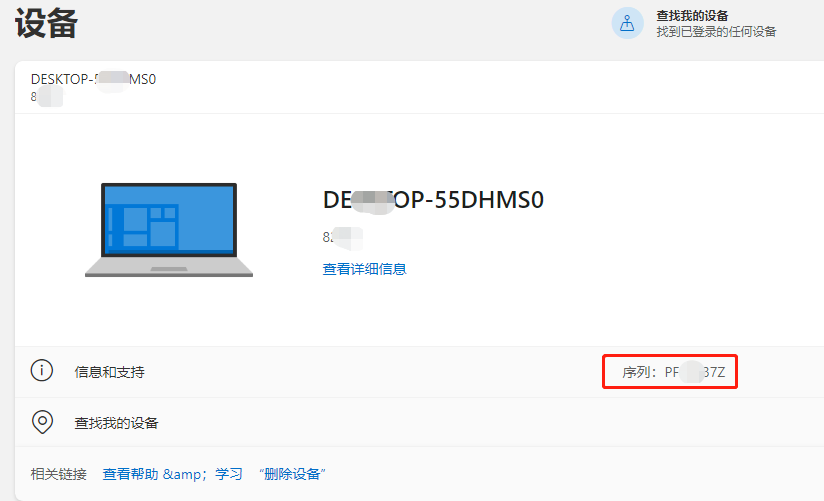
Task: Click the 找到已登录的任何设备 subtitle
Action: [x=716, y=32]
